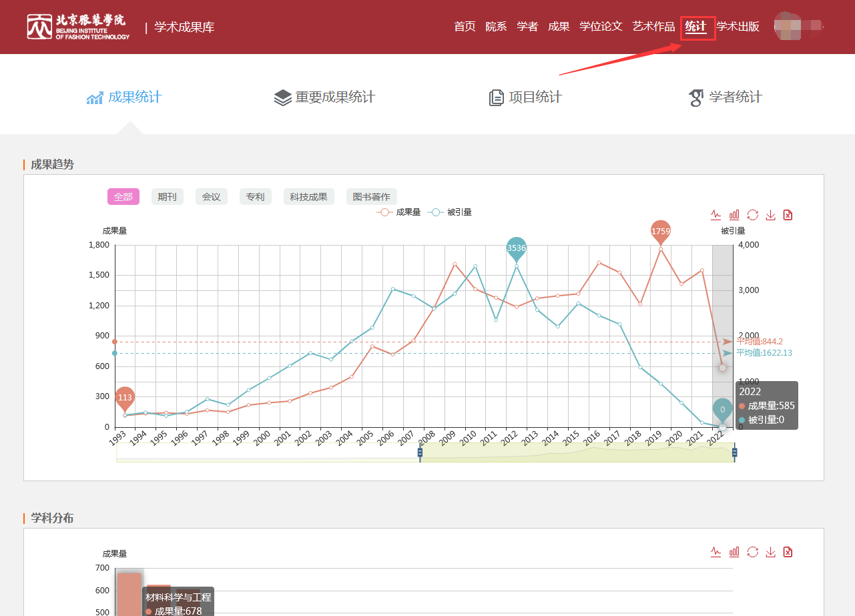
Task: Switch 学科分布 chart to line view
Action: [716, 552]
